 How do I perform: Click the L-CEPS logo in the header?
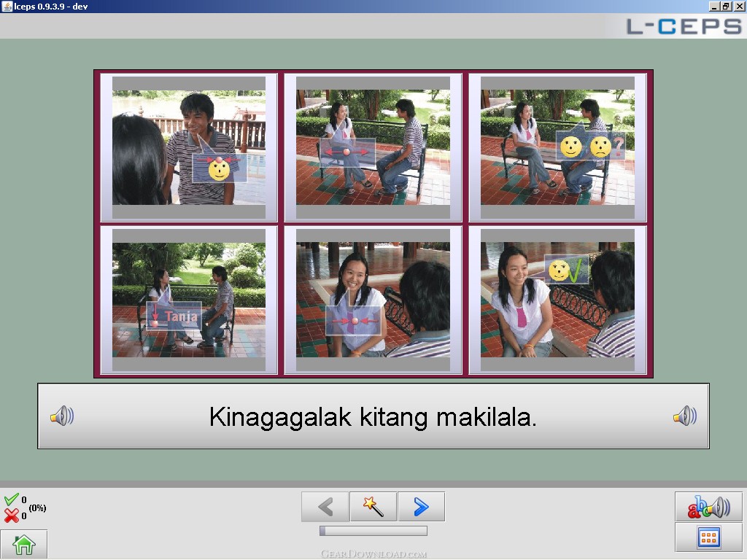683,26
